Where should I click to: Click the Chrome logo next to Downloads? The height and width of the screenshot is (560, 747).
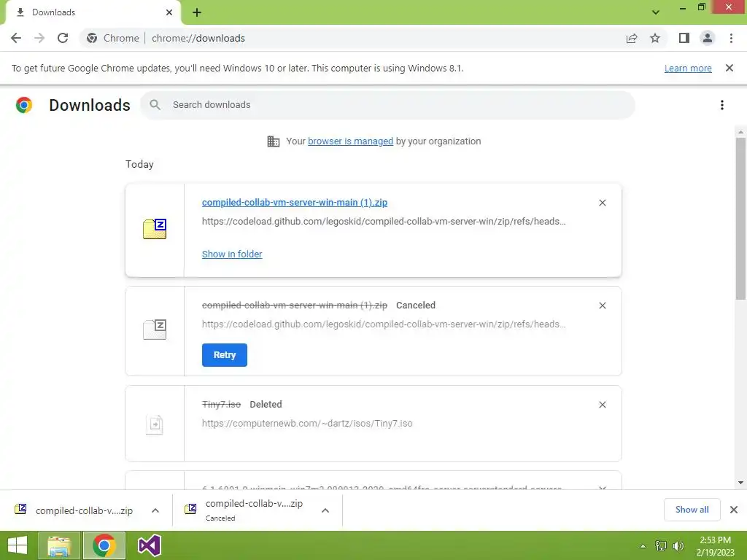click(x=24, y=105)
